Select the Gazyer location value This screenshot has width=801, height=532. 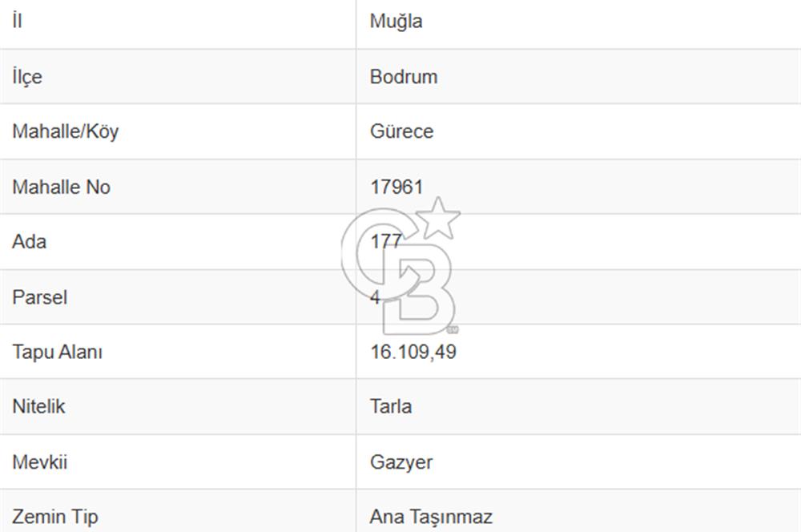point(400,462)
